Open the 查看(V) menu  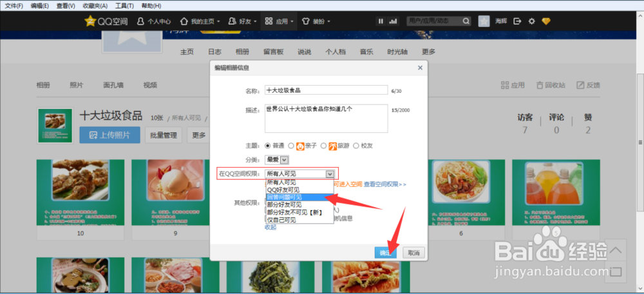66,6
